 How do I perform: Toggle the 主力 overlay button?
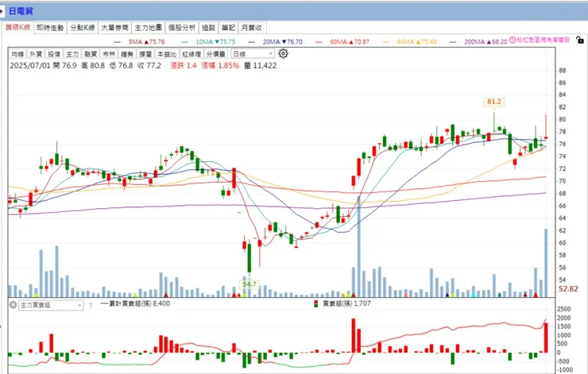pyautogui.click(x=72, y=54)
